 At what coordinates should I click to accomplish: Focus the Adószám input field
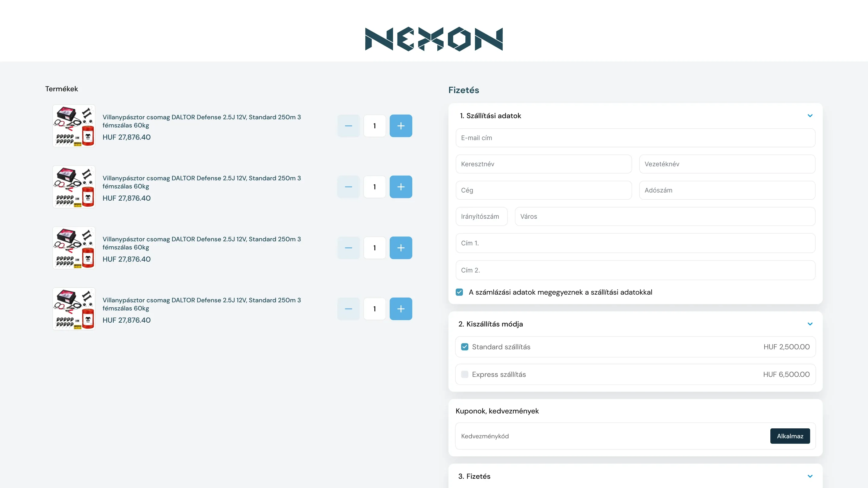pos(727,190)
